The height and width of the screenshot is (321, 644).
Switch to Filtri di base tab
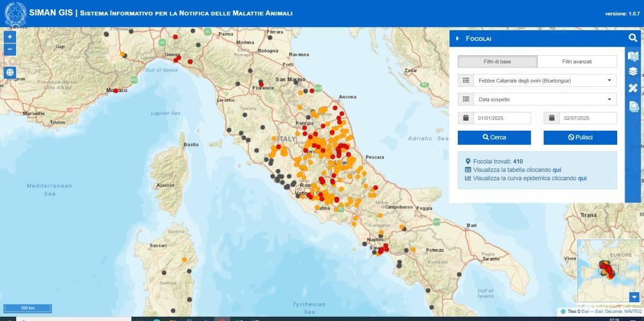(497, 62)
